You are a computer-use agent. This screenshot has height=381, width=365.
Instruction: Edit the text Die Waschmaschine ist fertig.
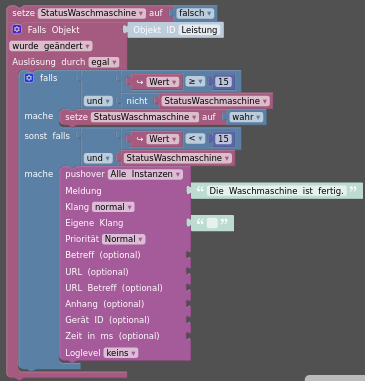coord(276,191)
